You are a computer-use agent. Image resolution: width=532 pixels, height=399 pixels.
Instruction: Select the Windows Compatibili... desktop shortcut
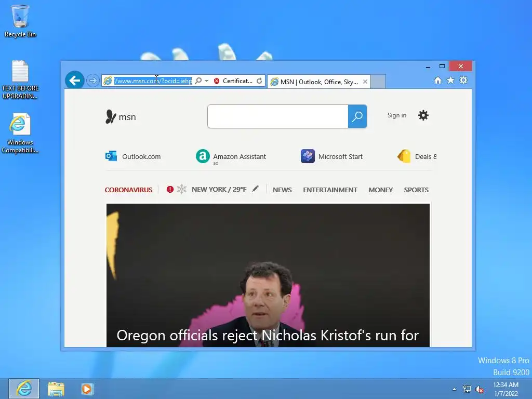20,133
